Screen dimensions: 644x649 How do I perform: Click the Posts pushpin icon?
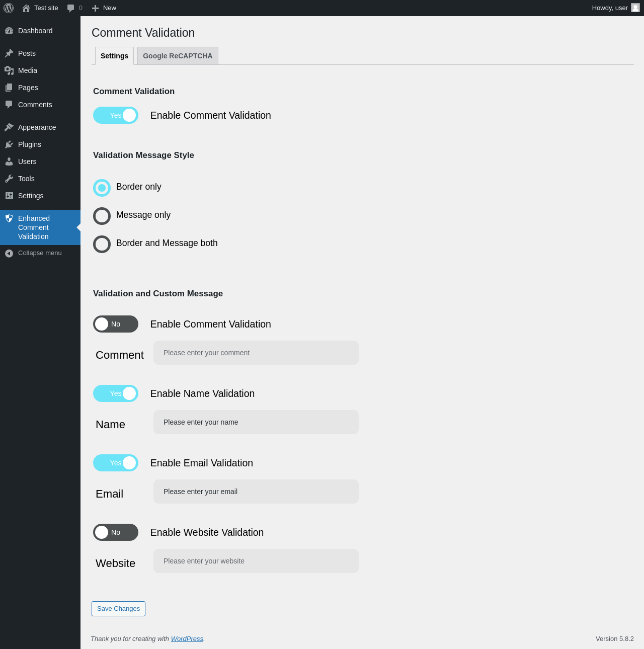coord(9,53)
